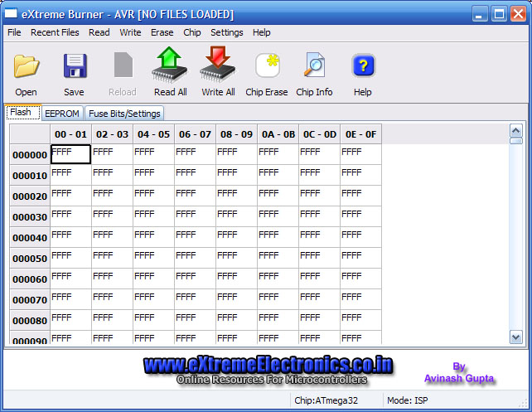Click the 0A - 0B column header
The height and width of the screenshot is (412, 532).
tap(278, 134)
